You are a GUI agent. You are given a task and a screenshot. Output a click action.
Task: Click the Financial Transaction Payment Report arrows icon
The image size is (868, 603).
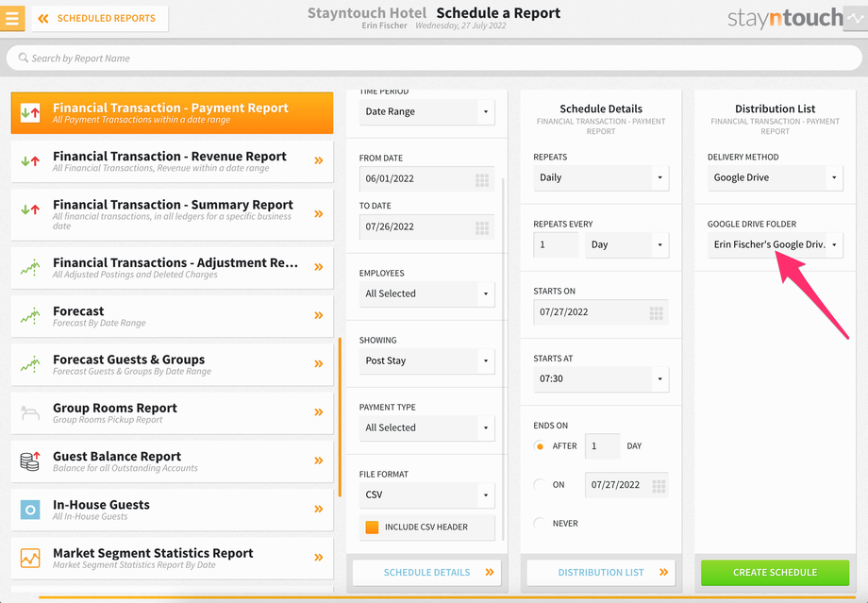pyautogui.click(x=30, y=113)
